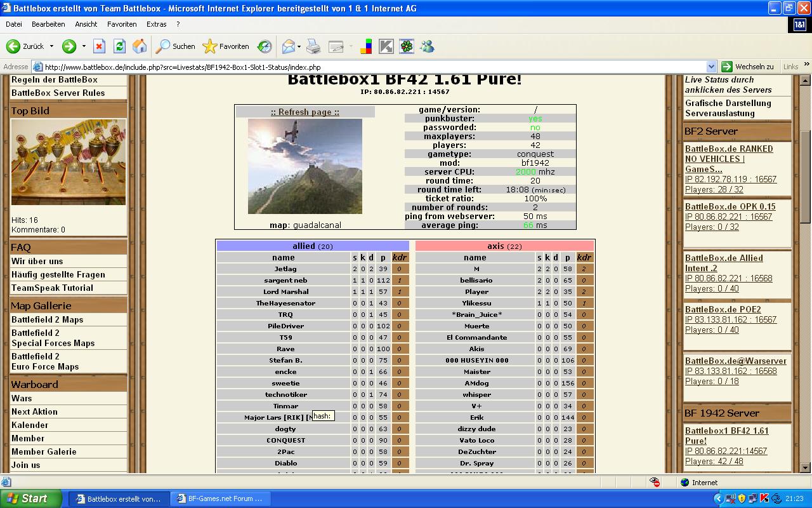Open the Favoriten menu in menu bar
This screenshot has width=812, height=508.
coord(122,24)
